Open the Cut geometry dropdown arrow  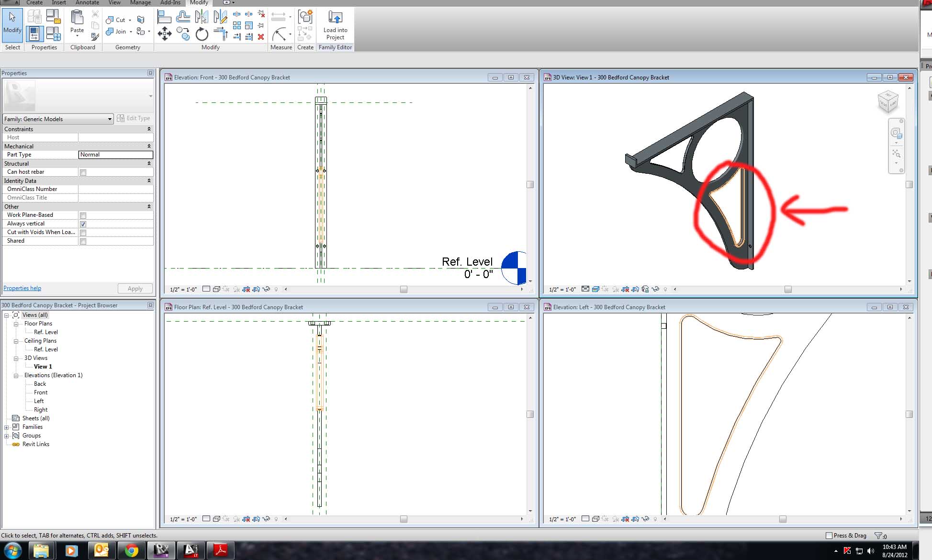130,20
